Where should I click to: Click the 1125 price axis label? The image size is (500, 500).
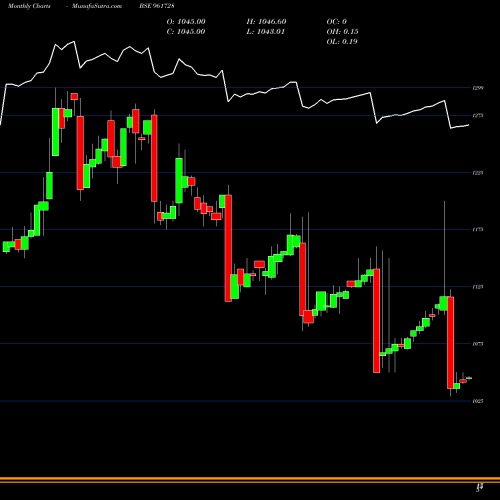(478, 287)
